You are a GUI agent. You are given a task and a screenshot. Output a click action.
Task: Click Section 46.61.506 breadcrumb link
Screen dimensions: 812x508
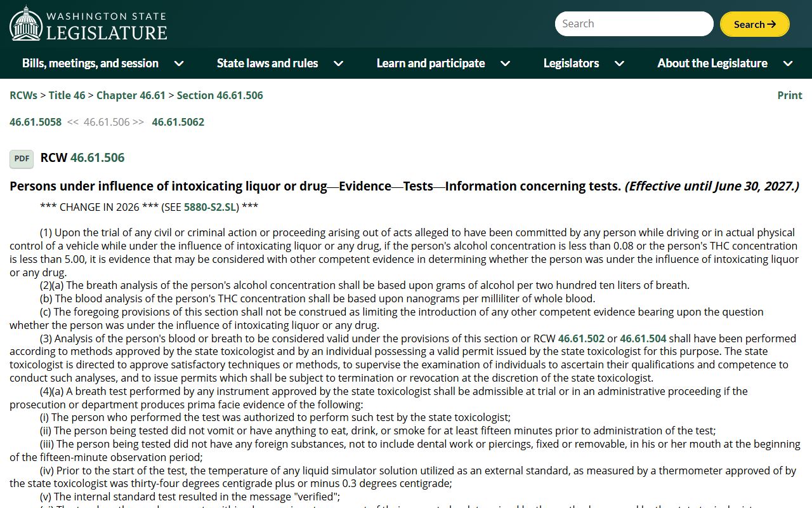(219, 95)
